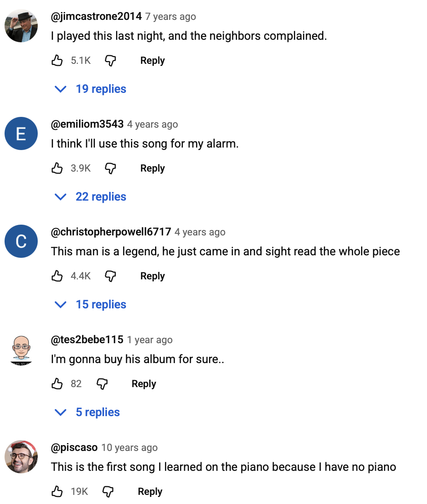Expand 15 replies under sight read comment
Screen dimensions: 427x504
(x=91, y=305)
